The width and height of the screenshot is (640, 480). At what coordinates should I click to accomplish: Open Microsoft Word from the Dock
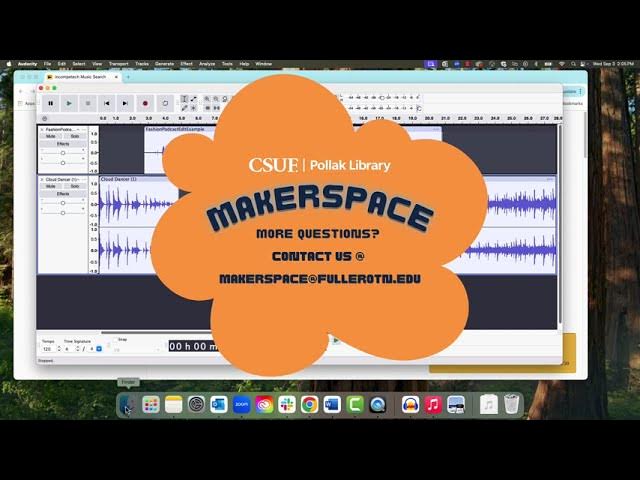(332, 405)
